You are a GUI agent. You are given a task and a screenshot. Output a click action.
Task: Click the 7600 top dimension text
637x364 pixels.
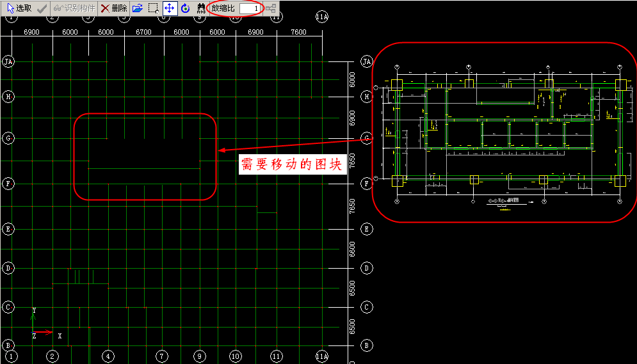[298, 32]
